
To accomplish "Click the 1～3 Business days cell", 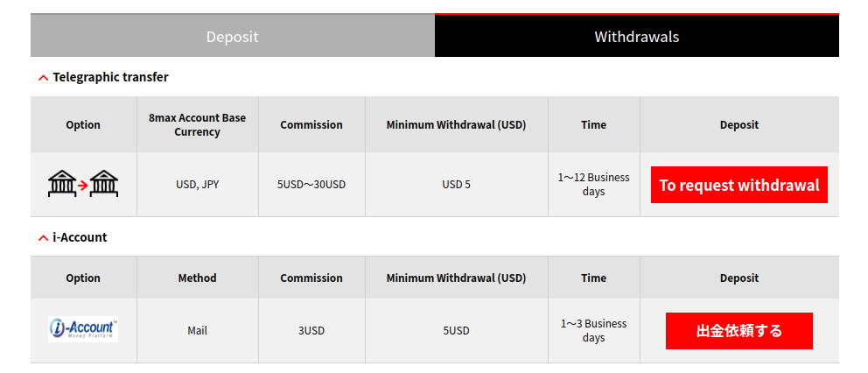I will coord(594,331).
